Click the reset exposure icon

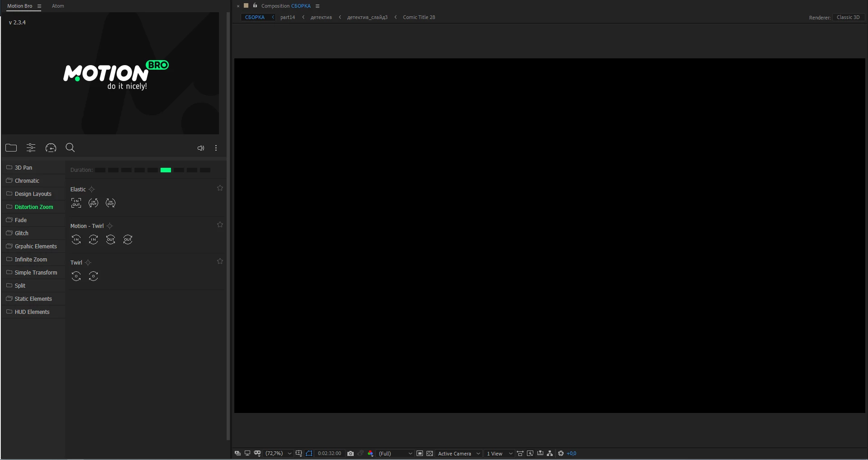[561, 453]
